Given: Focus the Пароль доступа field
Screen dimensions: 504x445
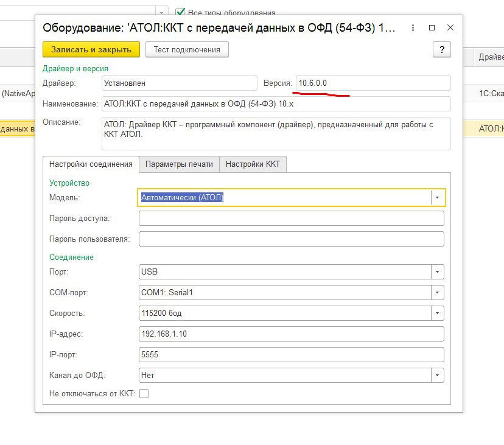Looking at the screenshot, I should 291,219.
